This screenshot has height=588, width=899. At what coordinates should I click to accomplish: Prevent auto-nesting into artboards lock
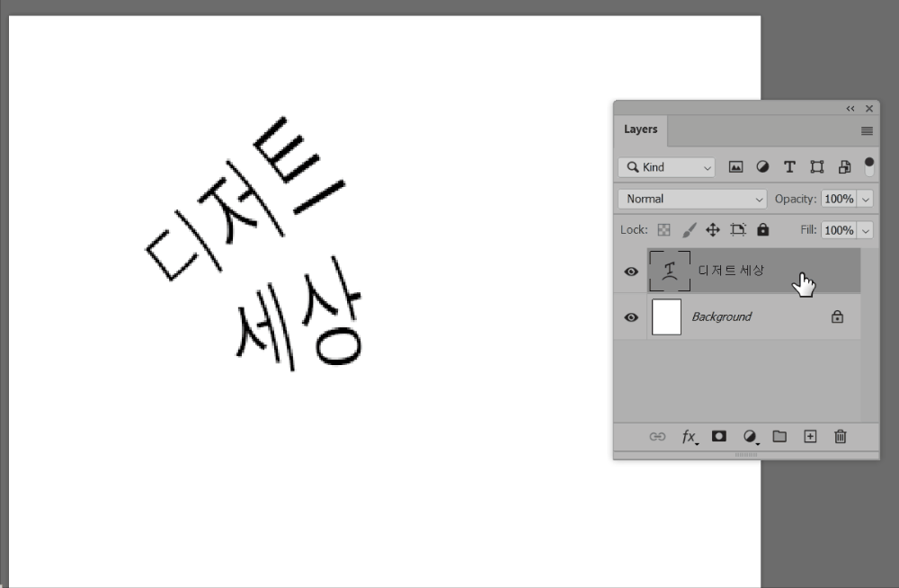pos(738,230)
